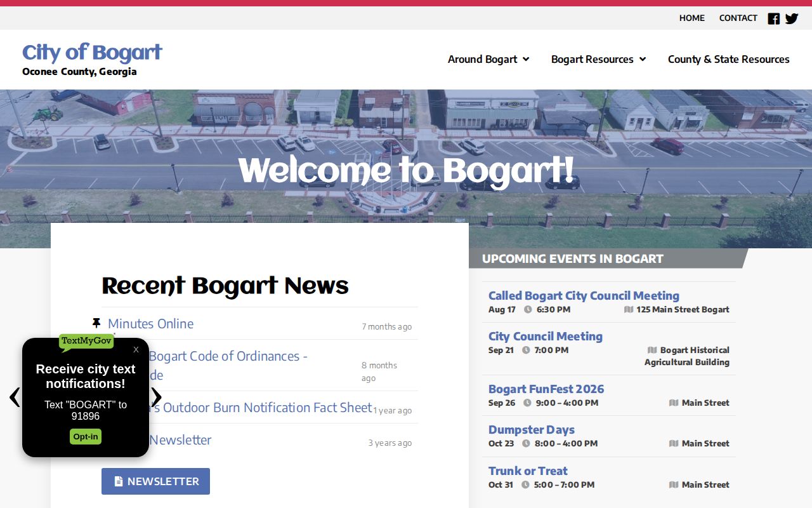Open the Bogart FunFest 2026 event
This screenshot has height=508, width=812.
546,389
